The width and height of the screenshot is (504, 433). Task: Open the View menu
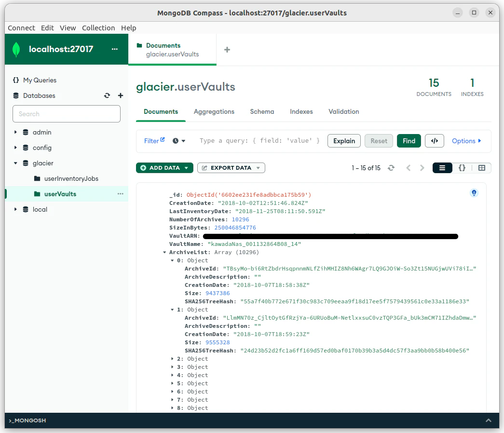68,28
